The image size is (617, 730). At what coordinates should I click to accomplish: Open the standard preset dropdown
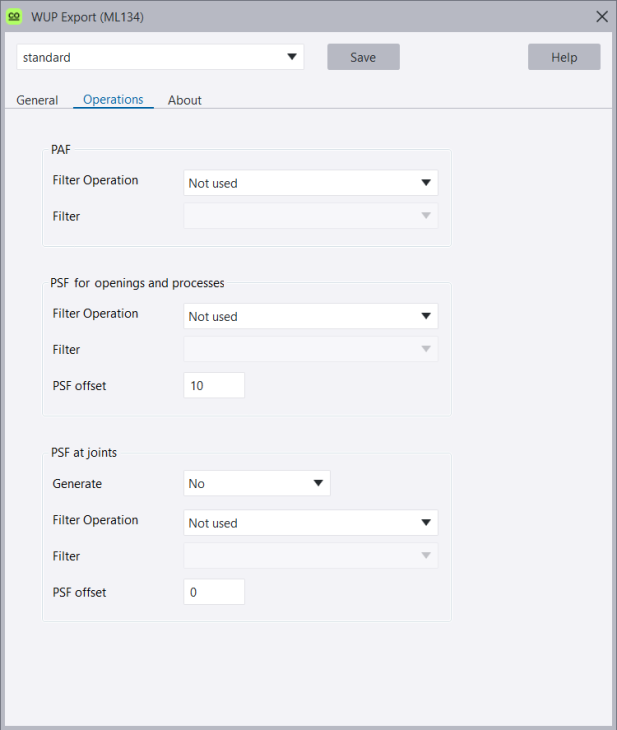point(160,57)
